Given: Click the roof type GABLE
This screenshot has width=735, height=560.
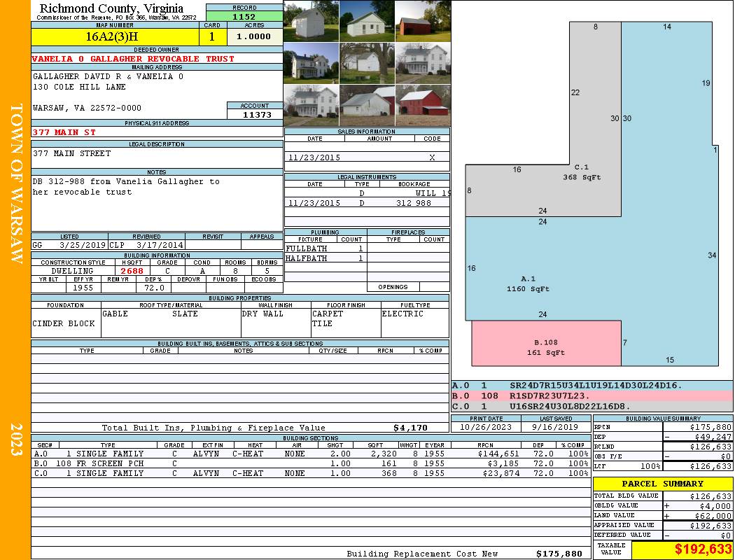Looking at the screenshot, I should pyautogui.click(x=115, y=314).
